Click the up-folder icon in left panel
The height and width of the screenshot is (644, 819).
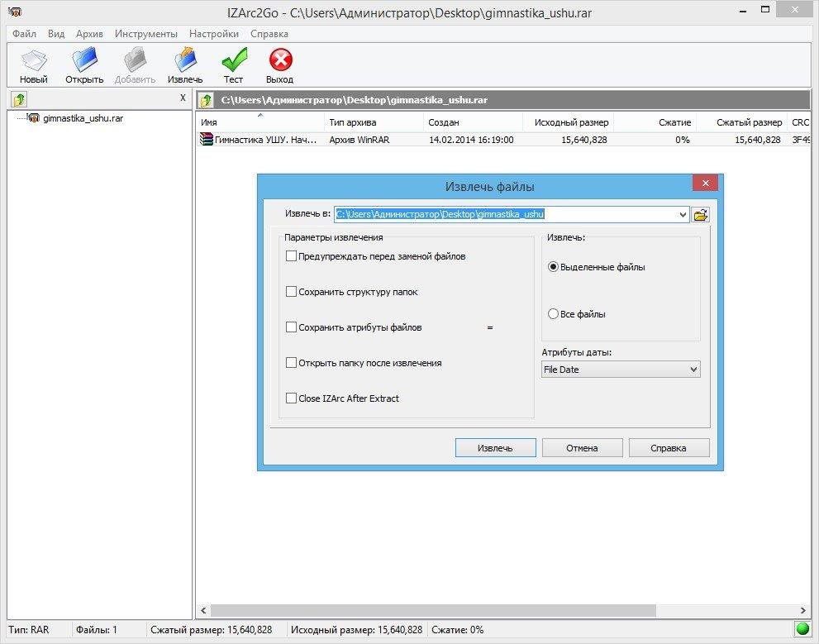[x=19, y=100]
